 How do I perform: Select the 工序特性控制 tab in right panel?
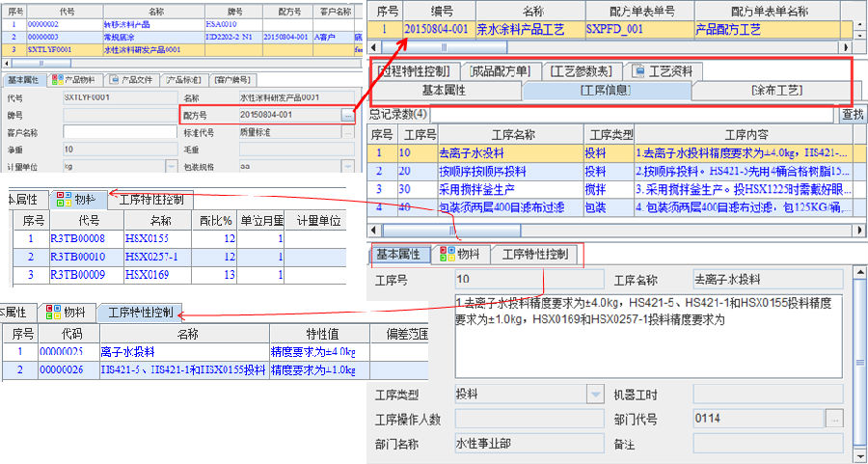click(535, 255)
